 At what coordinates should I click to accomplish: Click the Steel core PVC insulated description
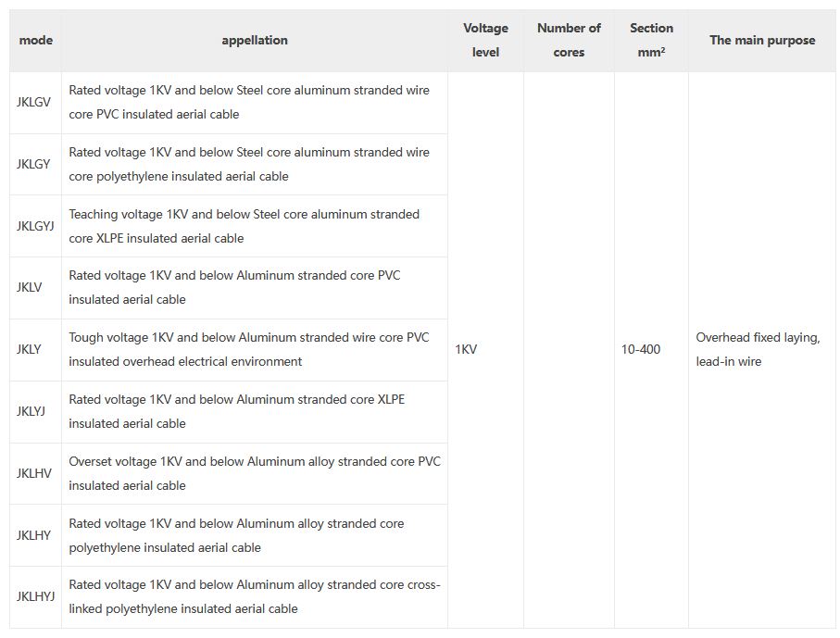(x=249, y=103)
